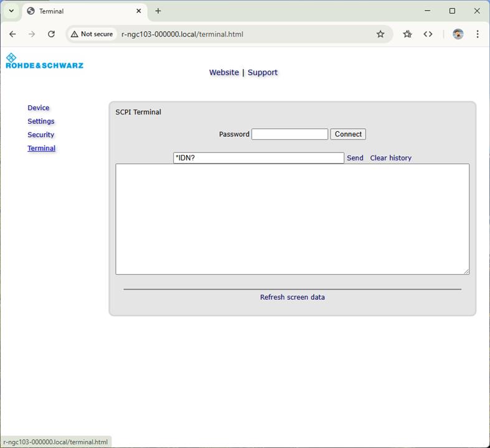Click the browser back arrow
Screen dimensions: 490x448
[12, 34]
